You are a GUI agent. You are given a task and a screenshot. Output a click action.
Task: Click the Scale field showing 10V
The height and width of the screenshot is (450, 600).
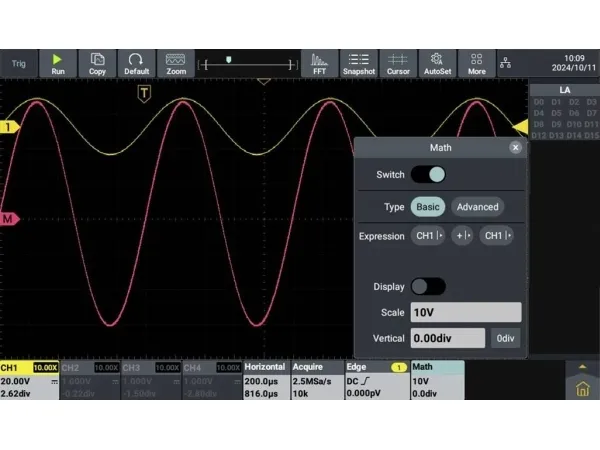click(465, 312)
